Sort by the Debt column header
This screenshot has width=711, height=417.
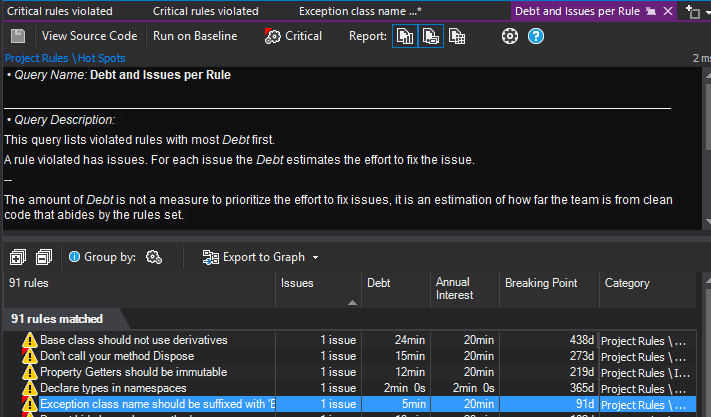point(396,290)
